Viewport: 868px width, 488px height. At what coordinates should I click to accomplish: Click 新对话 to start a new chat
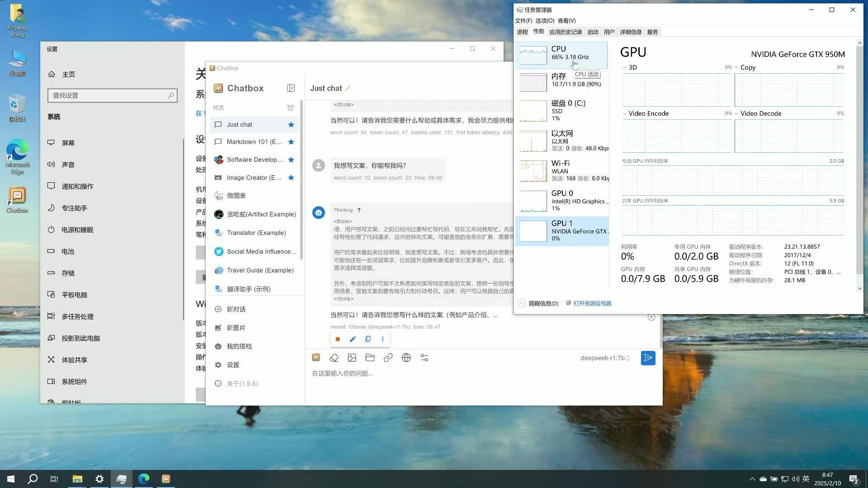pyautogui.click(x=236, y=310)
